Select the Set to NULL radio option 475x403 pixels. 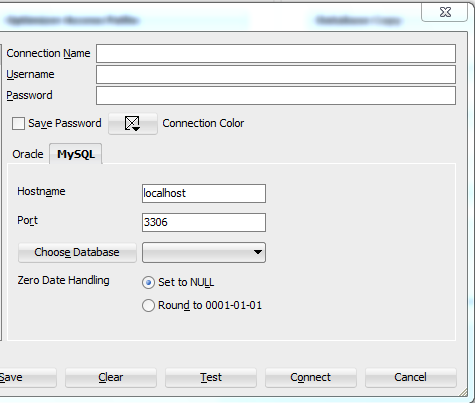(x=148, y=283)
